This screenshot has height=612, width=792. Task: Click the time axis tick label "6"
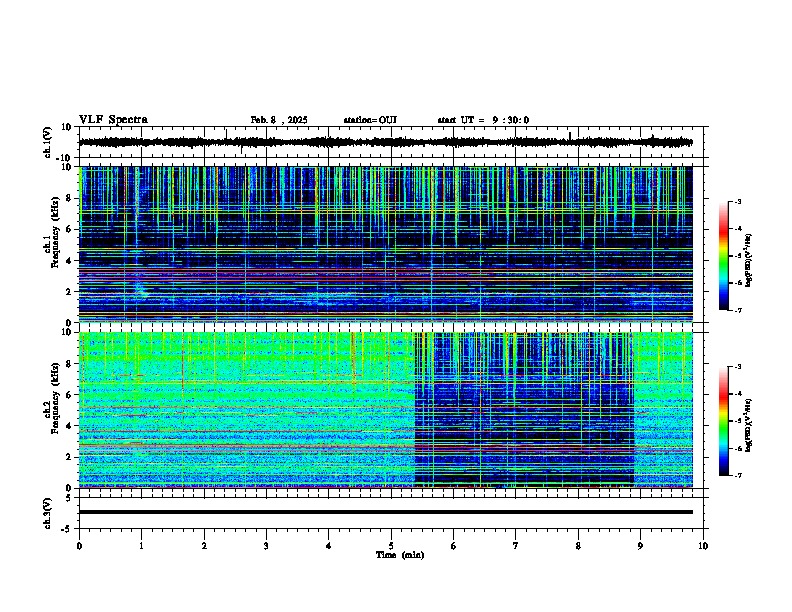[x=454, y=546]
